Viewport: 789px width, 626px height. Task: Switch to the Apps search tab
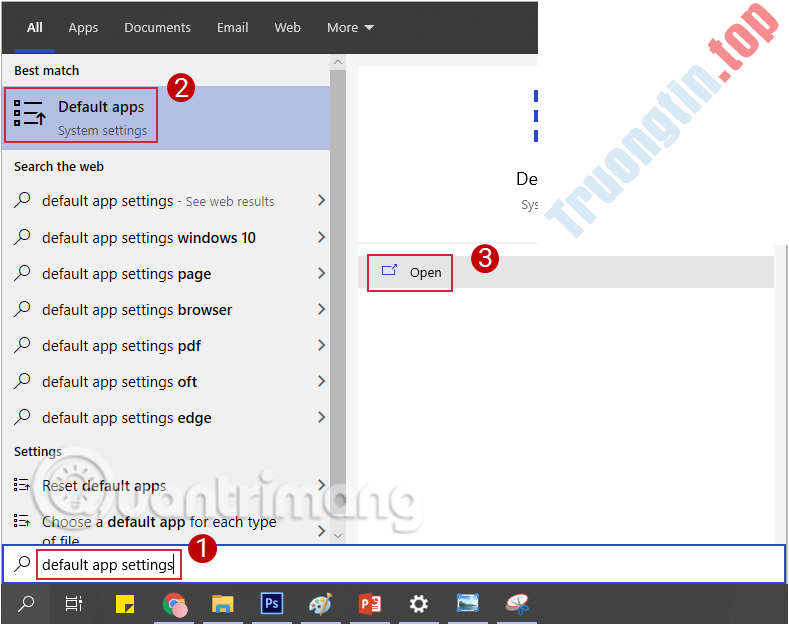pos(84,28)
